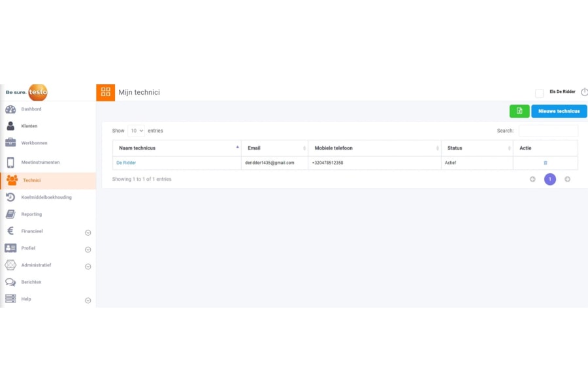Click into the Search input field
Image resolution: width=588 pixels, height=392 pixels.
(547, 131)
